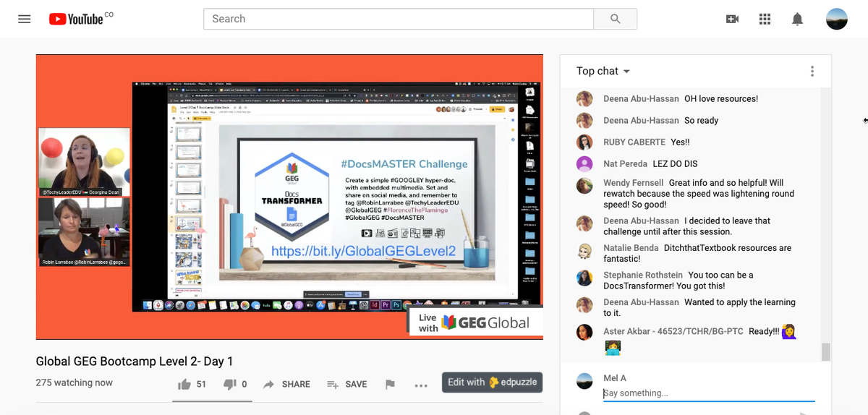This screenshot has height=415, width=868.
Task: Click the Say something chat input
Action: pyautogui.click(x=709, y=393)
